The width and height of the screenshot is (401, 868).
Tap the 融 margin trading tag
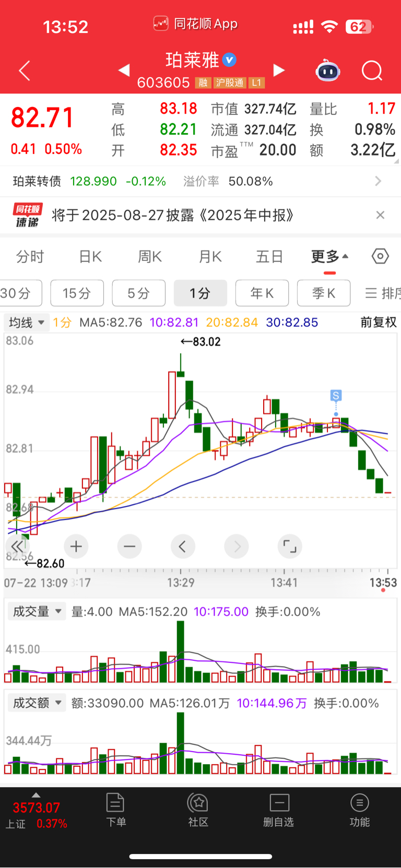tap(203, 82)
